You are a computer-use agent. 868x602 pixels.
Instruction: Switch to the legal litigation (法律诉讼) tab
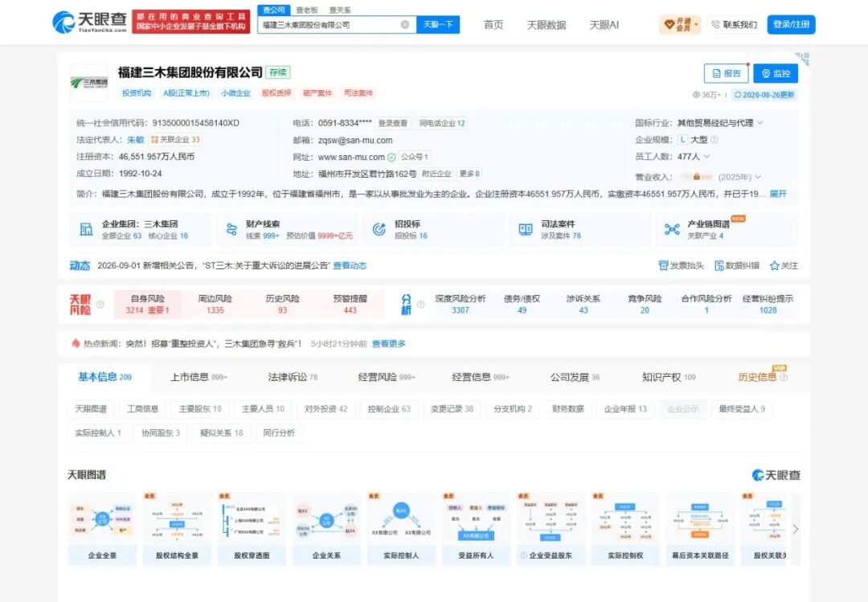pyautogui.click(x=293, y=377)
